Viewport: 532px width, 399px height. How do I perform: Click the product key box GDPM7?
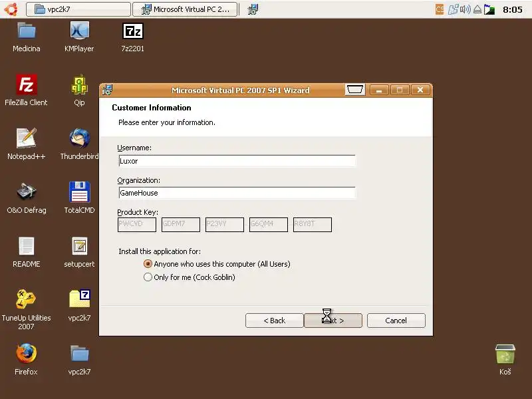(181, 224)
